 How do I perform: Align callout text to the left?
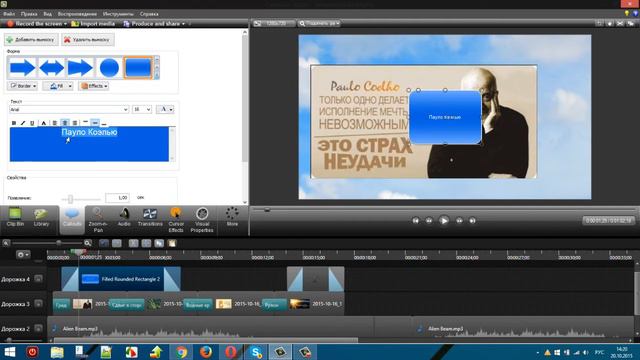[x=55, y=123]
